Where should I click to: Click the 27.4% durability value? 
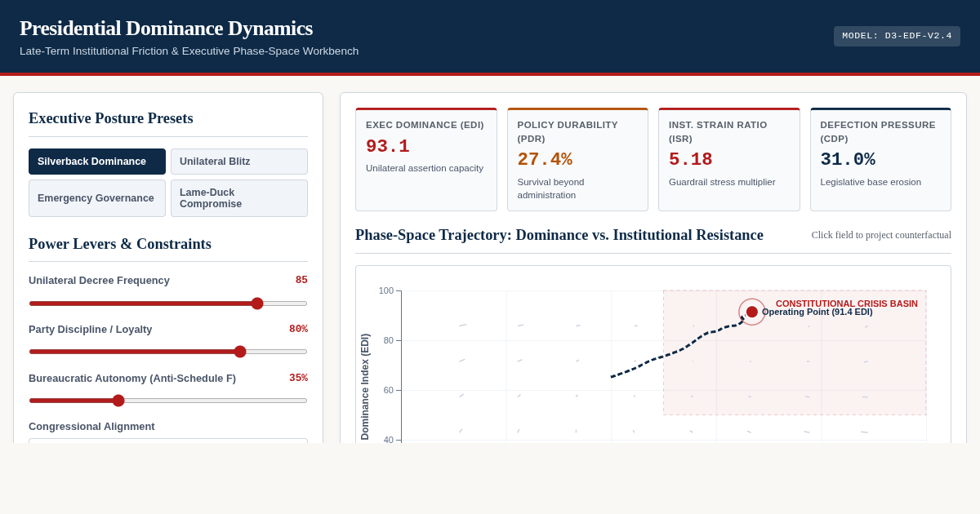coord(545,160)
